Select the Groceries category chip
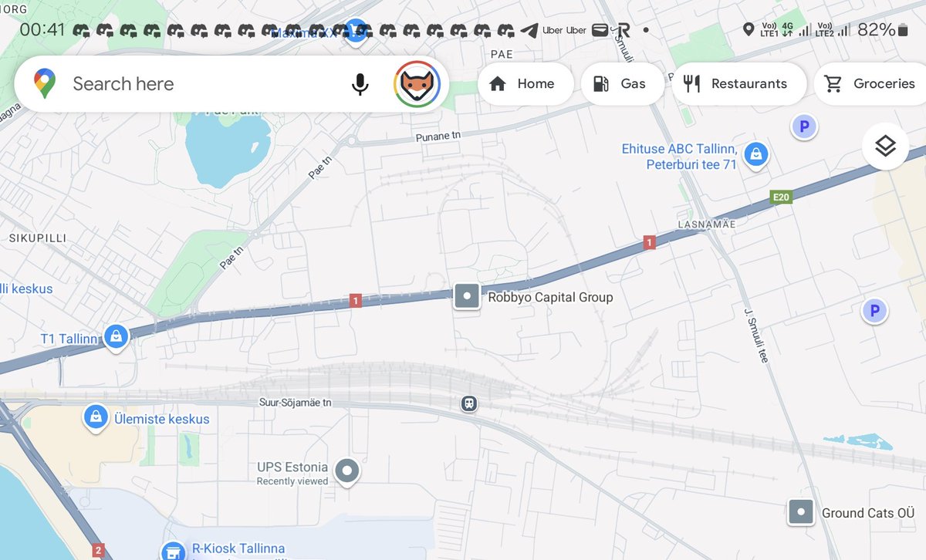The image size is (926, 560). pos(870,84)
